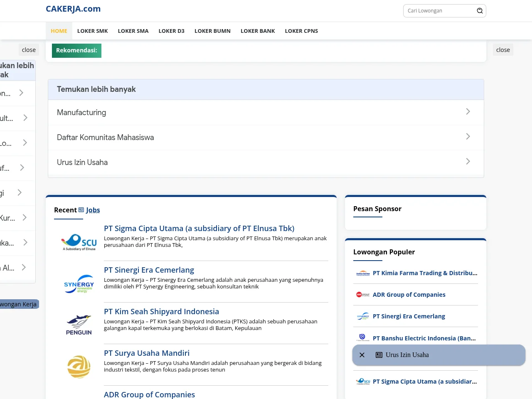Click the 'wongan Kerja' badge on left
532x399 pixels.
click(19, 304)
